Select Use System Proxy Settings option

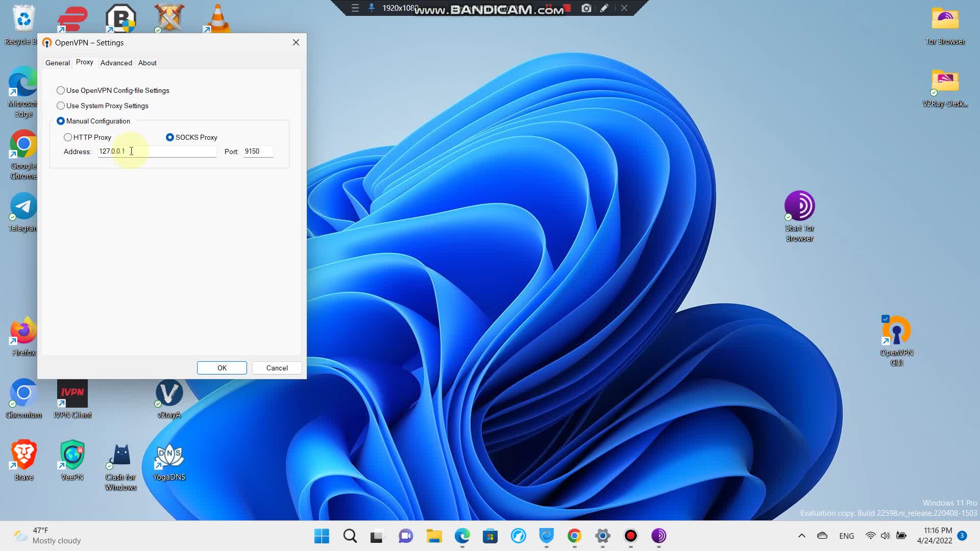(61, 106)
